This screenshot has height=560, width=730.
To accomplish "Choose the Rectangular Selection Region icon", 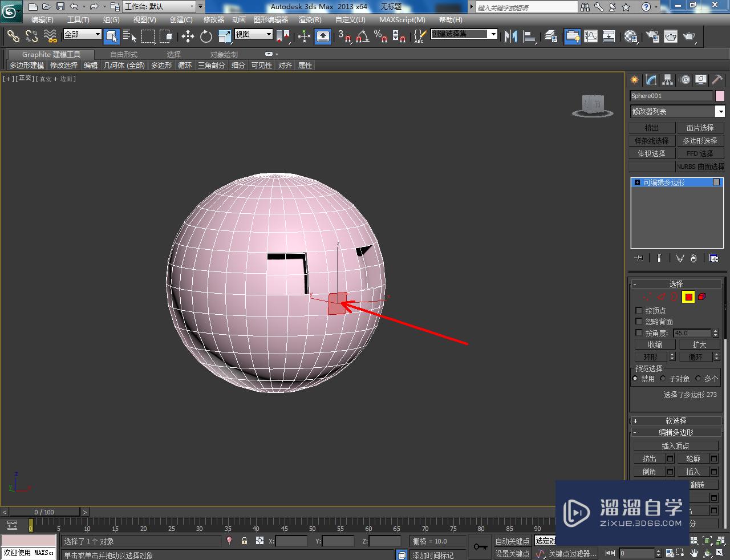I will (x=148, y=36).
